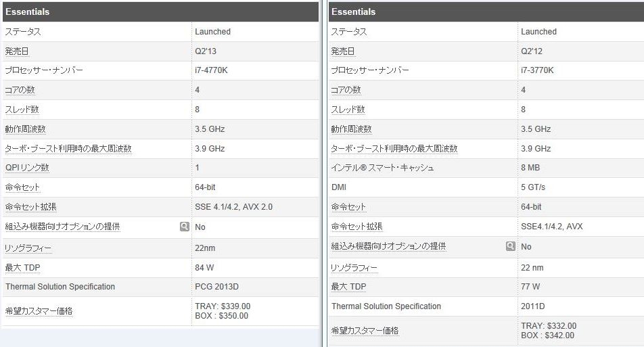Click the i7-4770K processor number value
This screenshot has width=644, height=347.
[212, 70]
